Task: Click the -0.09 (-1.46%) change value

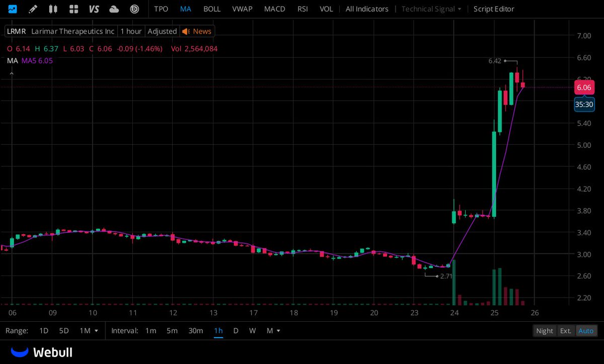Action: tap(139, 49)
